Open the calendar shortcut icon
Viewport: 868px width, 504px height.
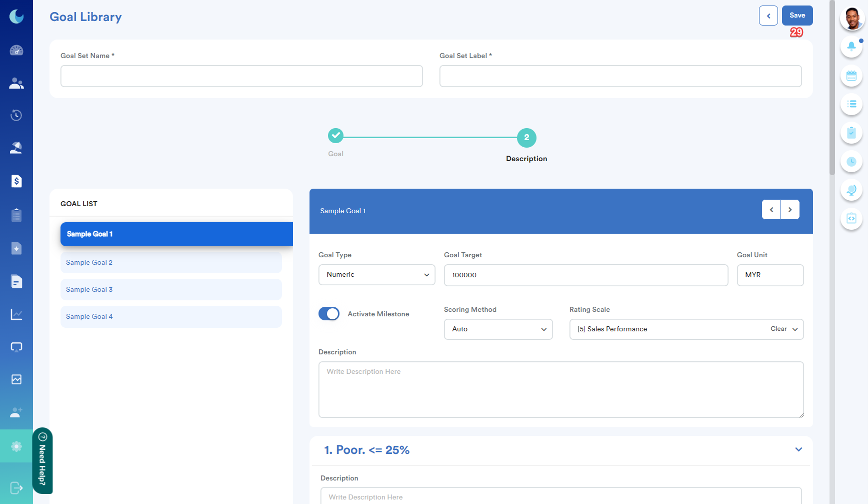[851, 76]
